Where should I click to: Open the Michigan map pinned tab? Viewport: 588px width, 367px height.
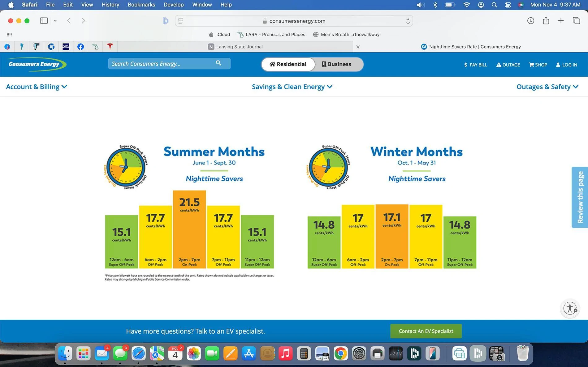point(95,47)
